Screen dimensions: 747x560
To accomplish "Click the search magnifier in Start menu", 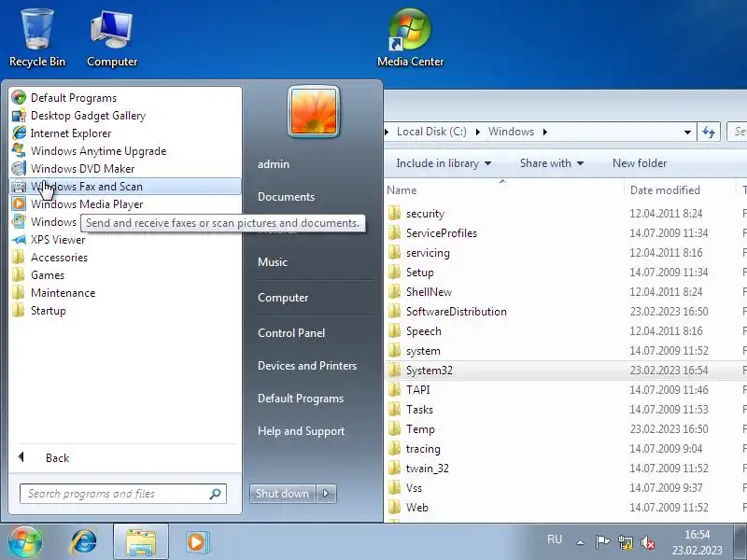I will click(x=216, y=494).
